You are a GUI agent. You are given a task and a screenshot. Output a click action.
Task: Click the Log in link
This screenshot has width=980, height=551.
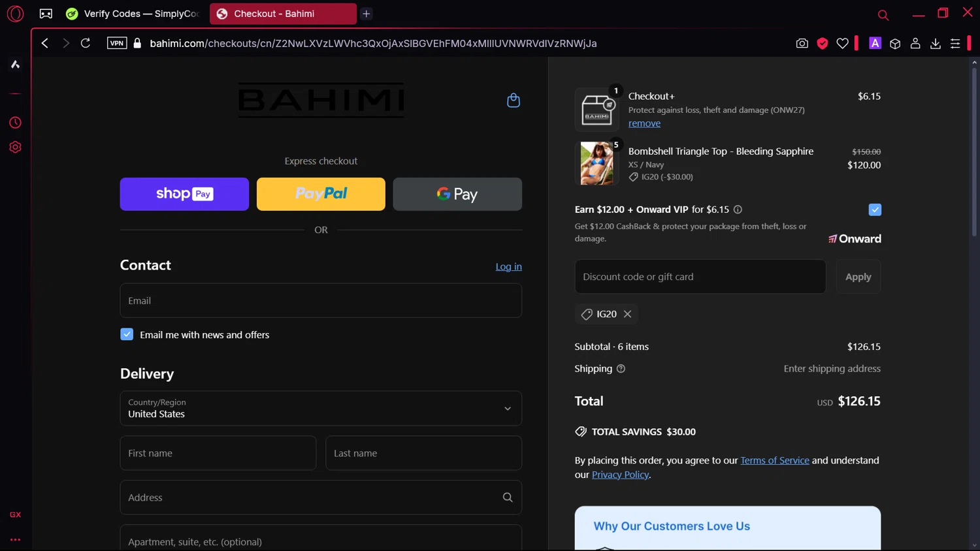pos(508,266)
